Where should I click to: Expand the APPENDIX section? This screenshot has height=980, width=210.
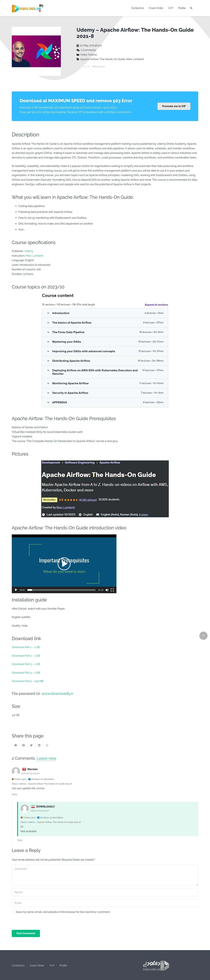pos(105,402)
